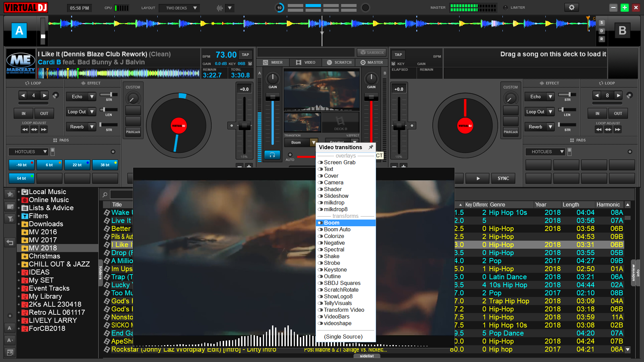Click the back arrow icon in the browser sidebar
The width and height of the screenshot is (644, 362).
click(10, 242)
